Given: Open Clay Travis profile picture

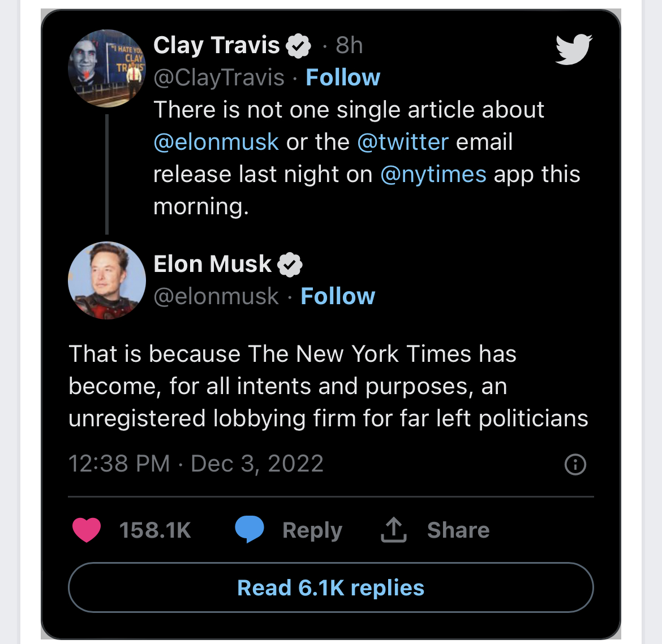Looking at the screenshot, I should (107, 68).
